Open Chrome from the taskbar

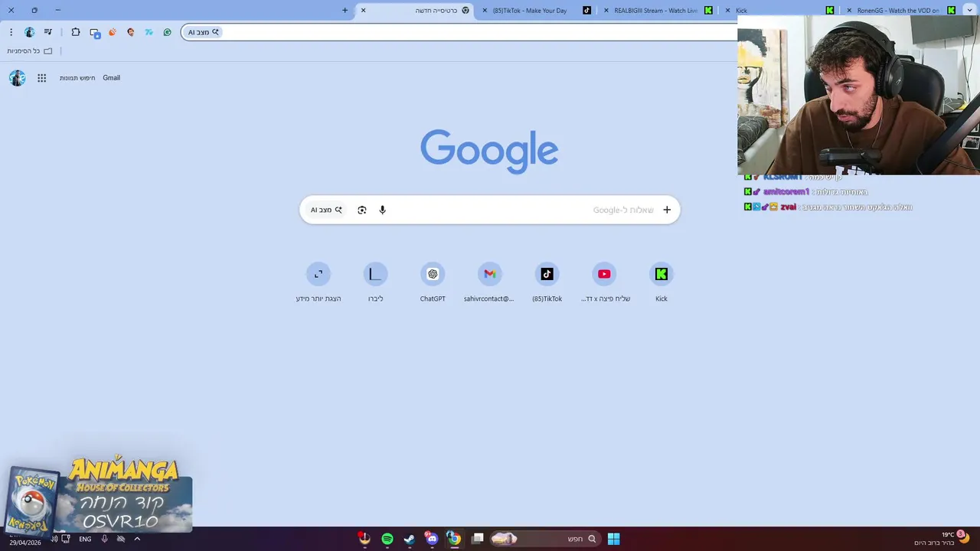point(454,539)
